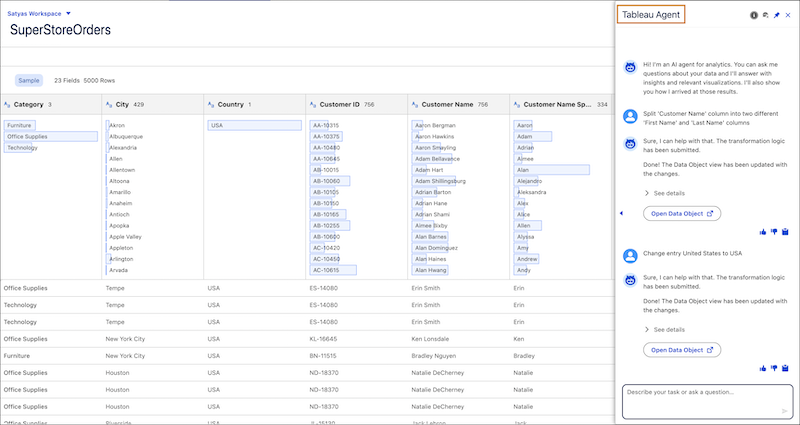Select the Technology histogram bar in Category
Viewport: 800px width, 425px height.
(x=18, y=148)
